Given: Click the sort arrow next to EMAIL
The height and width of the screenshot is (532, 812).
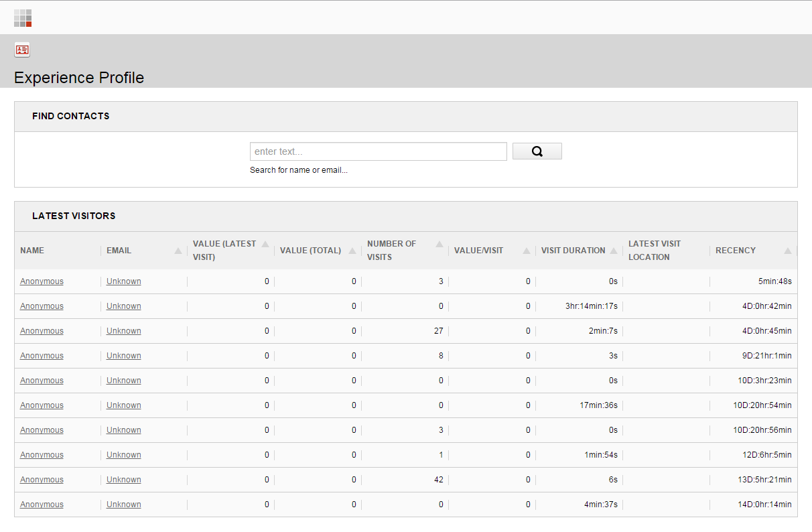Looking at the screenshot, I should click(x=178, y=250).
